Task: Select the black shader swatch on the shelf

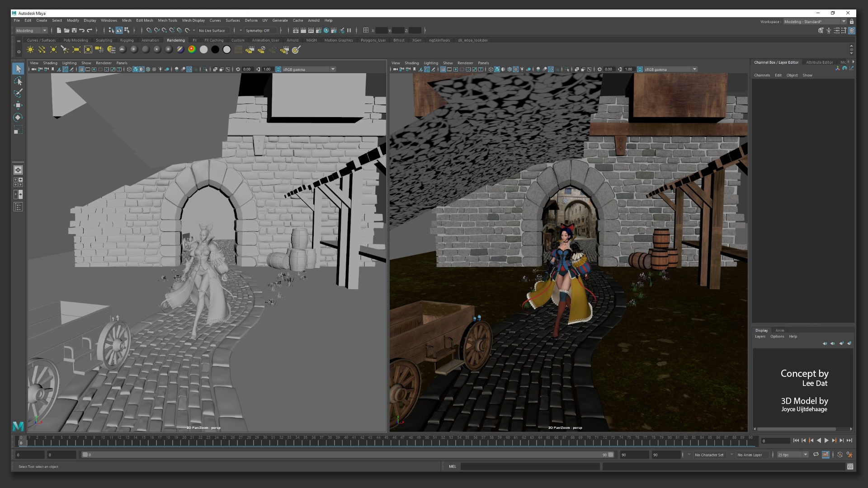Action: pyautogui.click(x=215, y=50)
